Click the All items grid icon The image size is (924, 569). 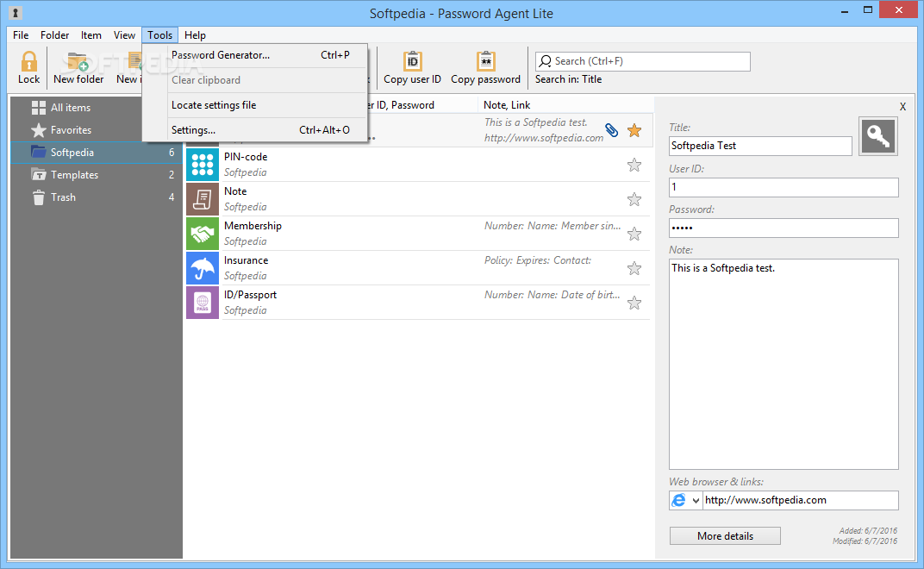coord(39,107)
